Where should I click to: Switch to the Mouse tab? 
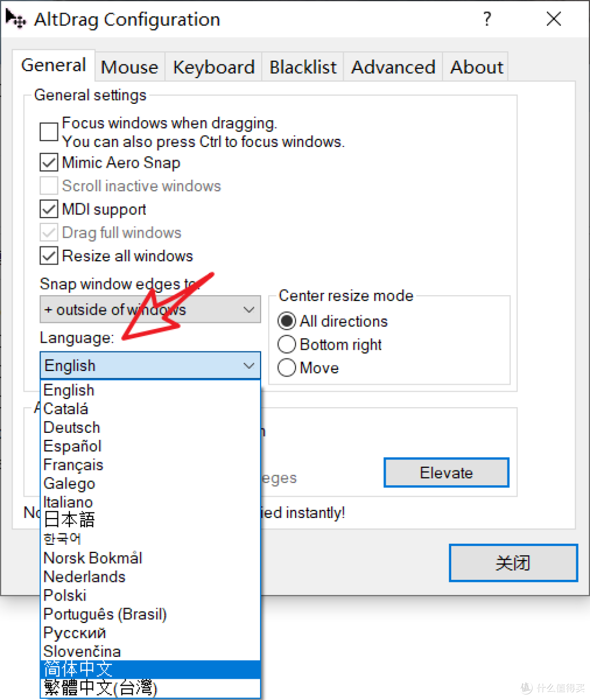[129, 67]
